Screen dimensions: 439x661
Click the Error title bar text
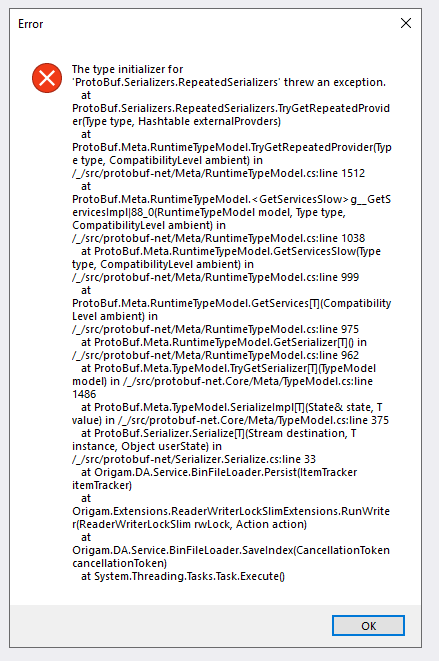click(x=30, y=24)
